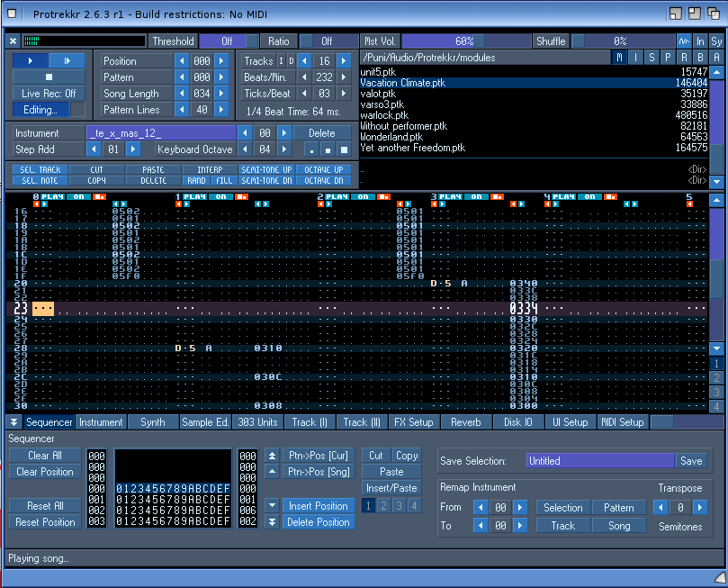
Task: Click the sequencer jump-to-top double arrow
Action: point(273,456)
